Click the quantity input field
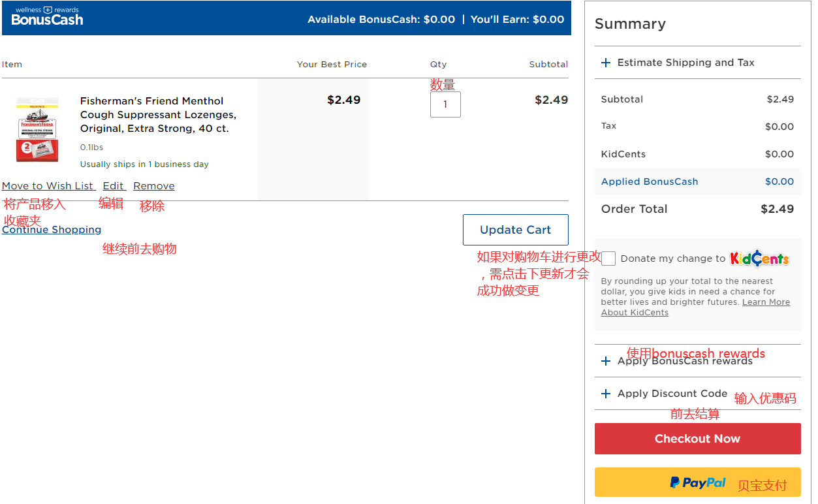Image resolution: width=818 pixels, height=504 pixels. 445,104
